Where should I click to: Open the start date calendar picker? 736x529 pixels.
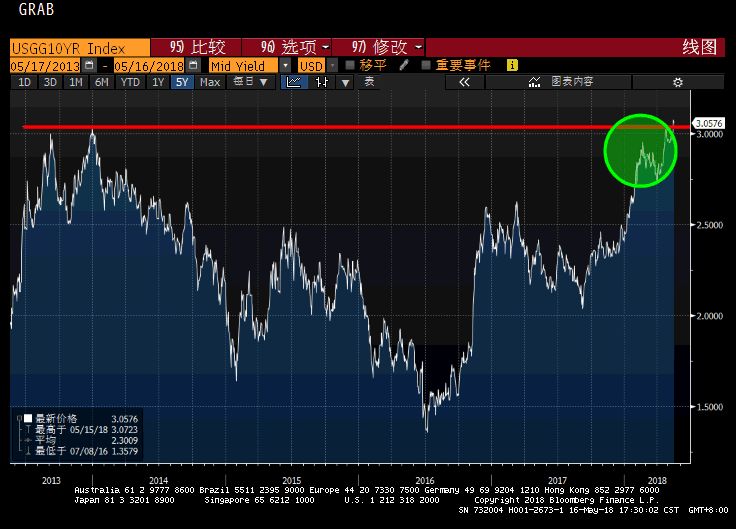point(90,65)
